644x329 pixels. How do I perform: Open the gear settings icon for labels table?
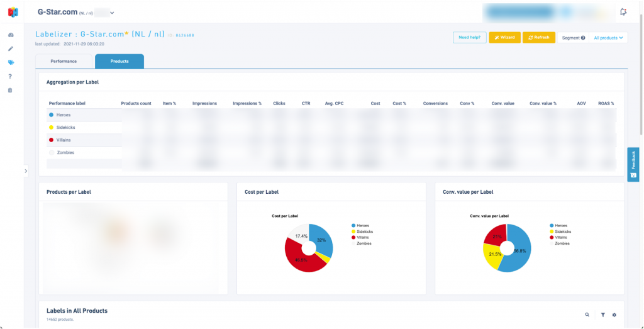tap(614, 315)
